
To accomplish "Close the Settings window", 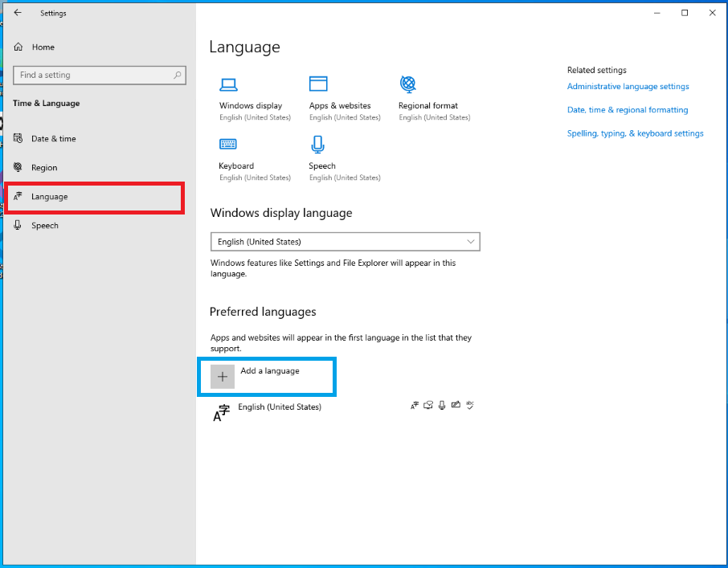I will pyautogui.click(x=712, y=13).
